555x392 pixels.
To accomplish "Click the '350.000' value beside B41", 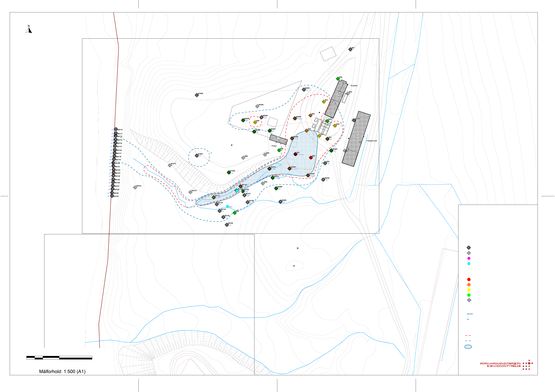I will [x=300, y=155].
